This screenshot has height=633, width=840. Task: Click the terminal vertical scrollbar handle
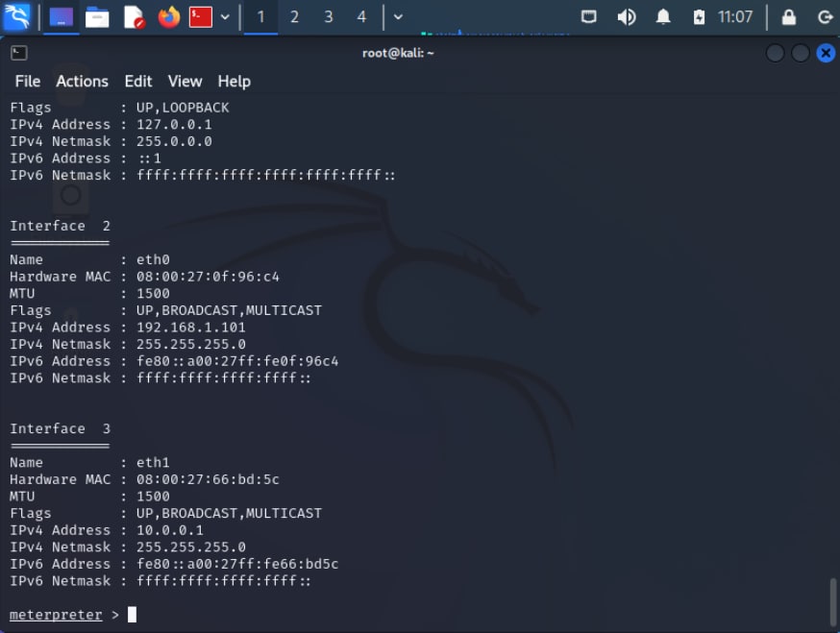point(833,602)
